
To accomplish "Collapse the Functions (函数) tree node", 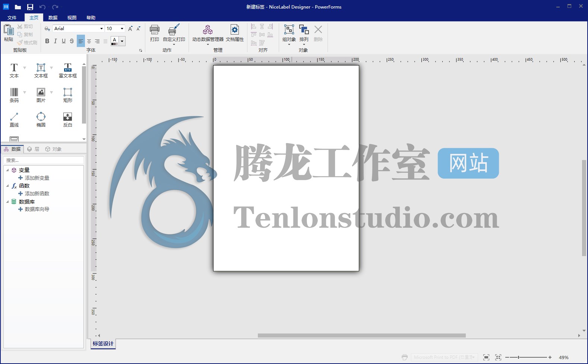I will click(x=7, y=186).
